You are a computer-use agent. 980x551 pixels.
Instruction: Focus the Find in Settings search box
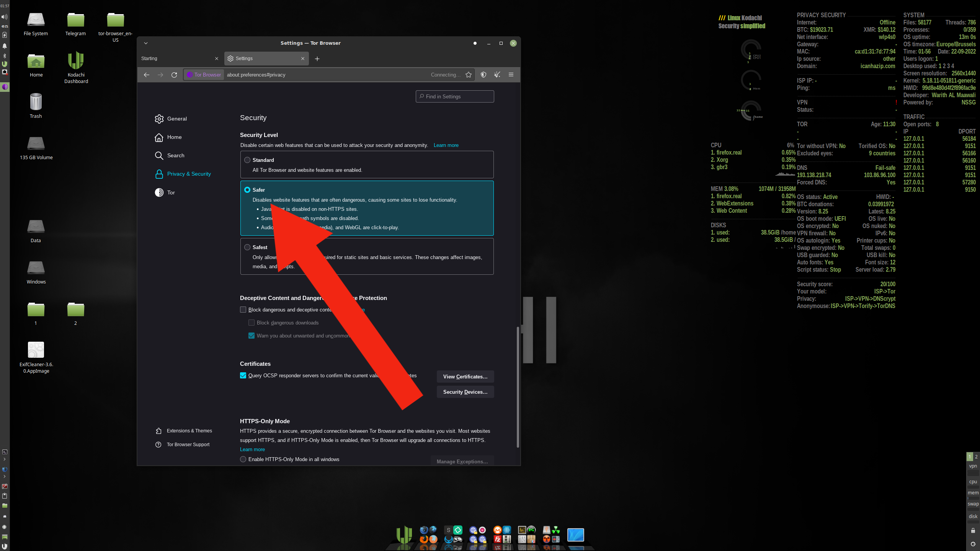coord(455,96)
